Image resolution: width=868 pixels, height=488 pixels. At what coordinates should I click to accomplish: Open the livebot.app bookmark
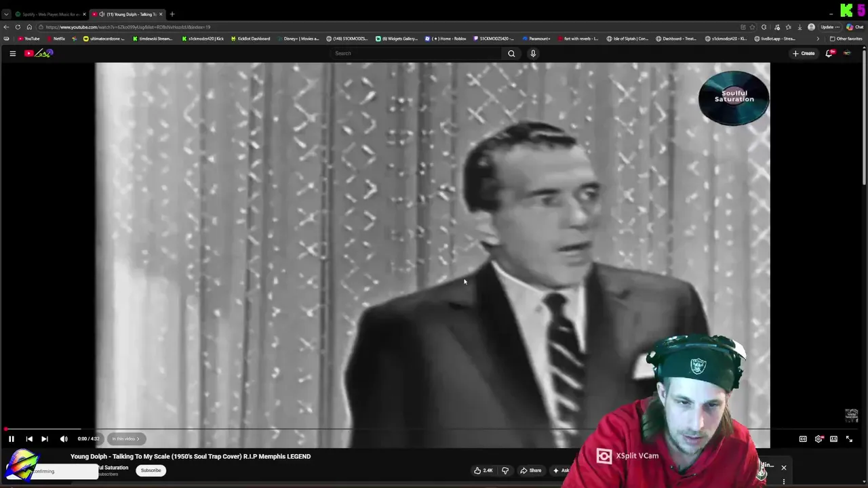[x=774, y=39]
